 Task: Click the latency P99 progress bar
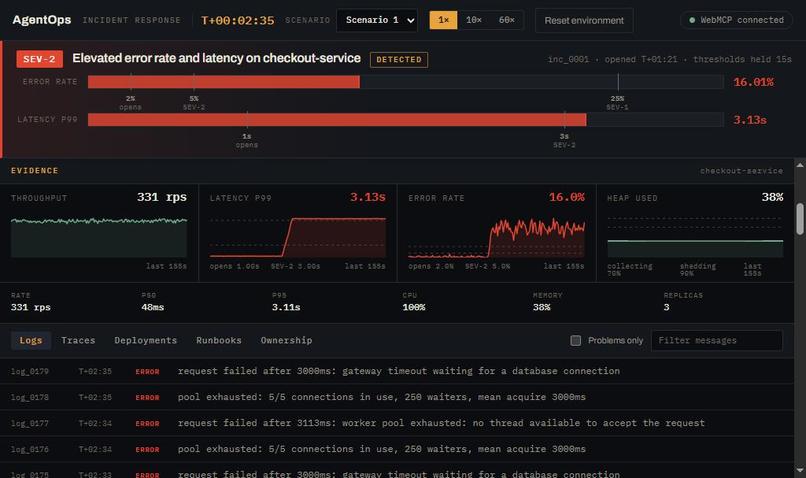(x=406, y=120)
